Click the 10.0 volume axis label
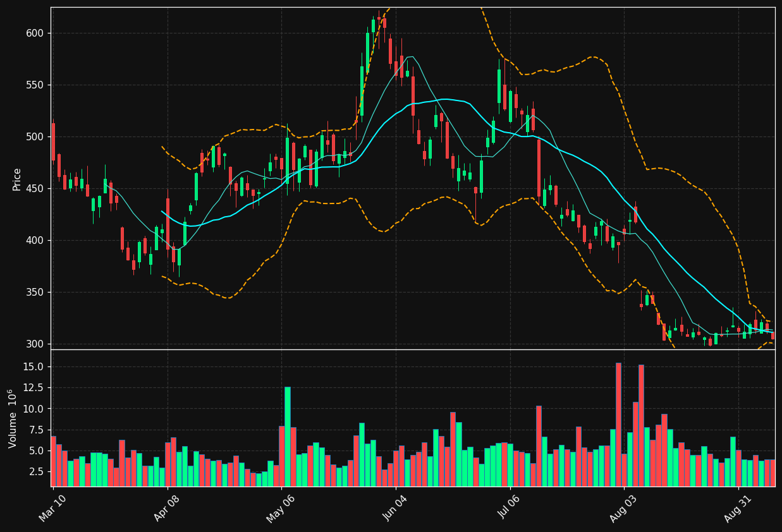 (34, 409)
